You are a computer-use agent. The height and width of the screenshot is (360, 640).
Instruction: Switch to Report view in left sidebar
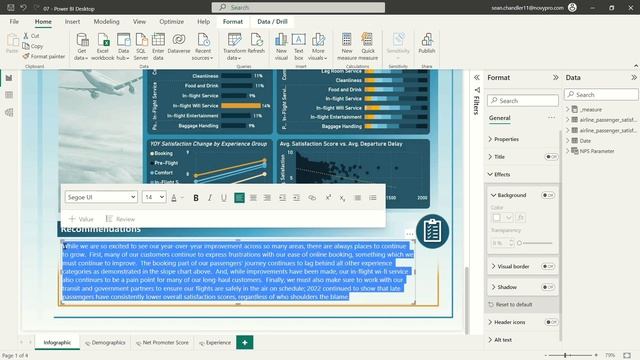[x=9, y=78]
